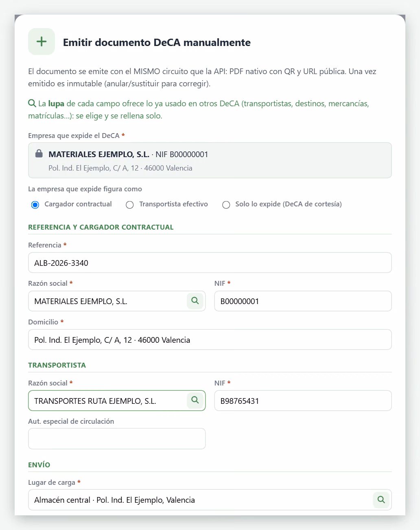Click the magnifier icon before 'La lupa'
Viewport: 420px width, 530px height.
click(32, 103)
